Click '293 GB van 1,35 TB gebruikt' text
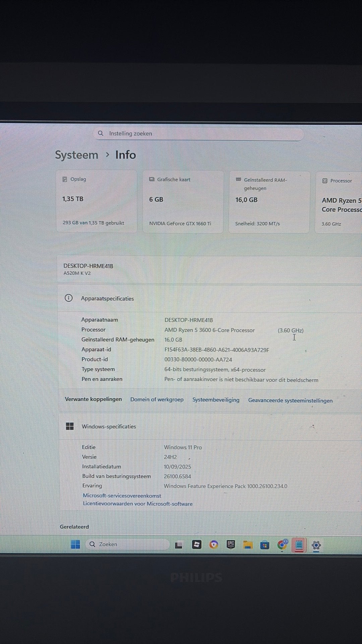This screenshot has width=362, height=644. pyautogui.click(x=94, y=223)
